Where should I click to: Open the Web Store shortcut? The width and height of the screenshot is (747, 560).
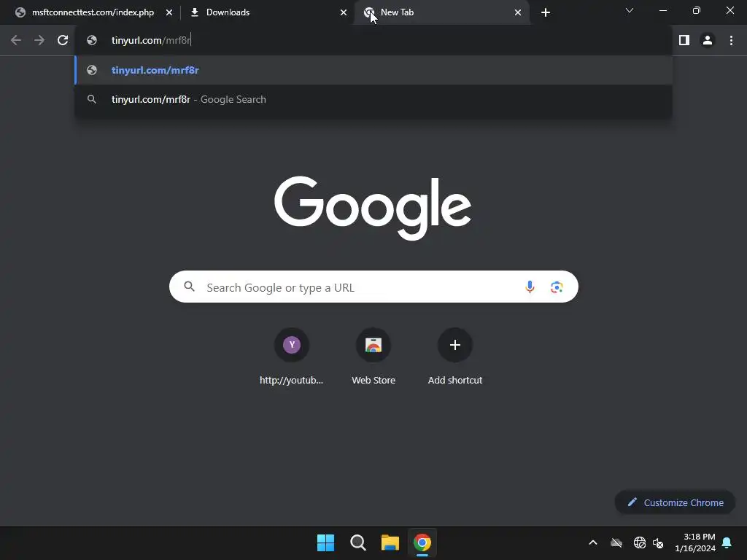(373, 356)
